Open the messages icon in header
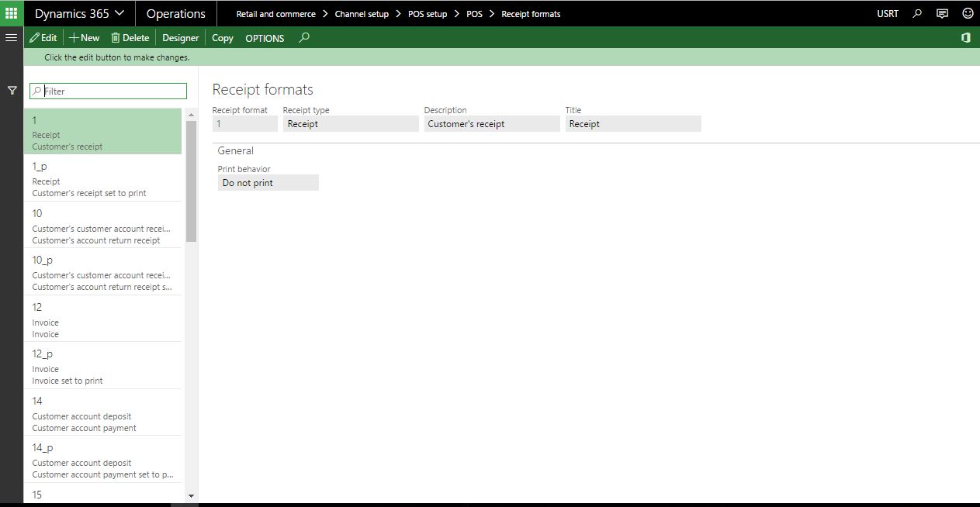Viewport: 980px width, 507px height. [x=942, y=13]
